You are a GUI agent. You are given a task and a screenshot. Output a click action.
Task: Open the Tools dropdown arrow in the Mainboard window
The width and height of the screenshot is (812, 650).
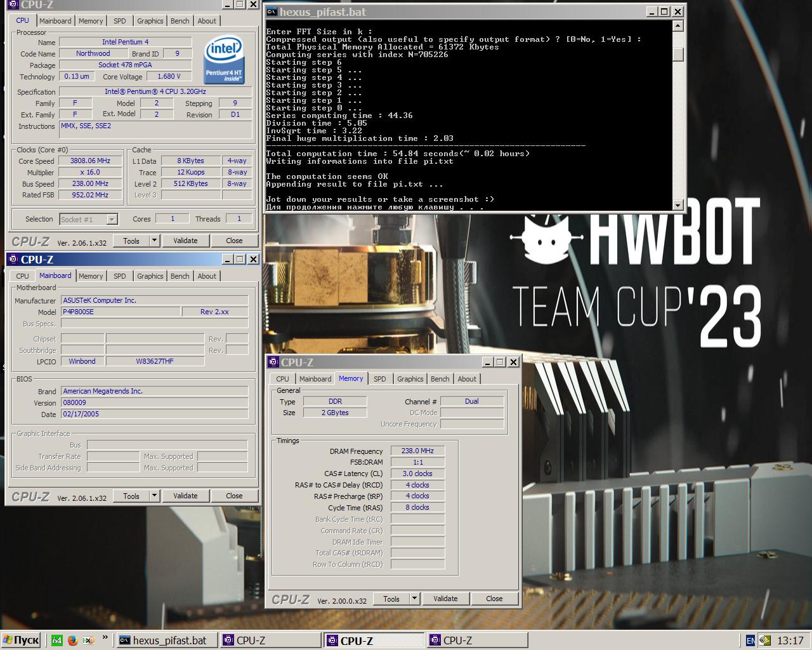(x=154, y=496)
